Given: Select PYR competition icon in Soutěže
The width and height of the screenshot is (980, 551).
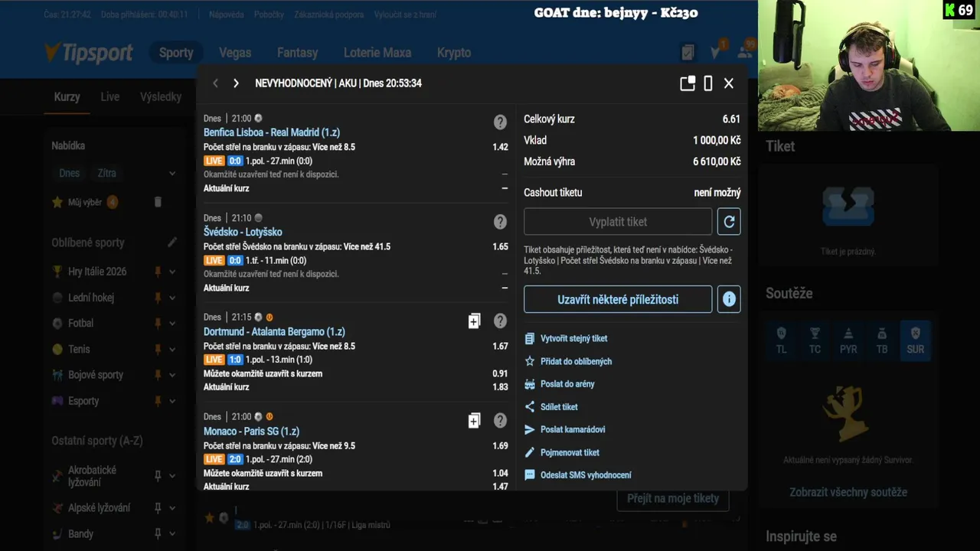Looking at the screenshot, I should (848, 341).
